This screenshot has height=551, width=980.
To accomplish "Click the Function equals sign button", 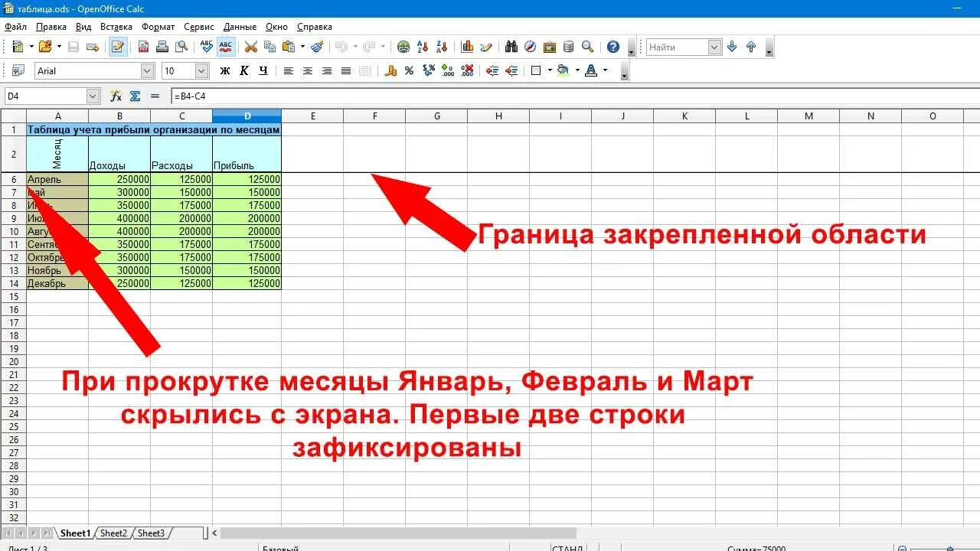I will (x=155, y=96).
